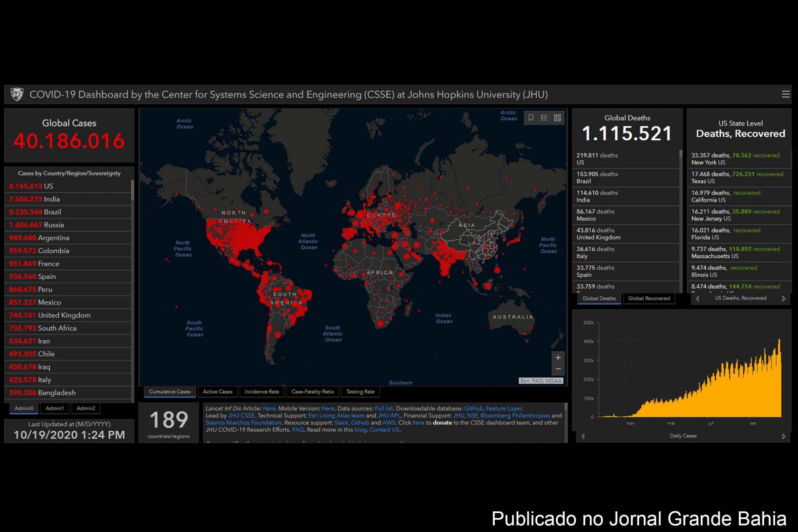
Task: Select the California US state row
Action: click(x=739, y=196)
